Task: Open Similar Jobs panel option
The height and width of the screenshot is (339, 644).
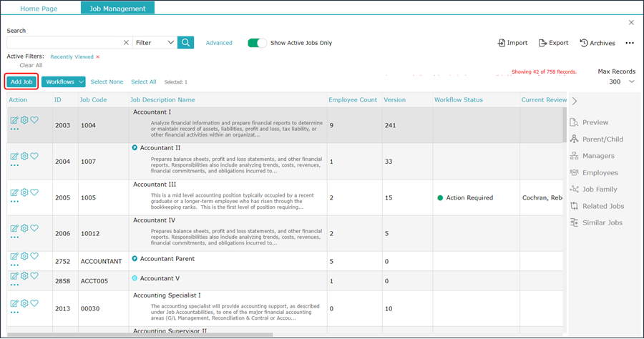Action: (x=596, y=222)
